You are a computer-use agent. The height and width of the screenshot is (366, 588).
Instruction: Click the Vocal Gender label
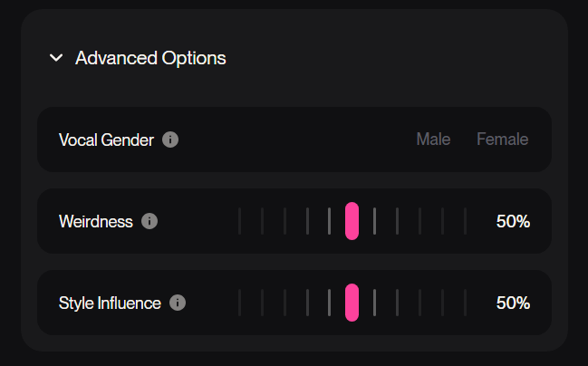pyautogui.click(x=106, y=140)
